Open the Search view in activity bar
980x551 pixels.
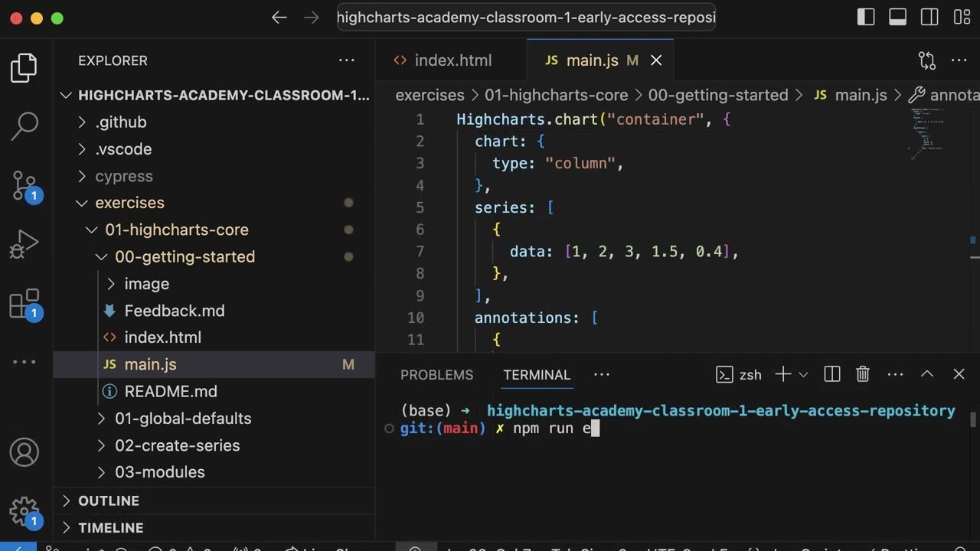coord(24,126)
